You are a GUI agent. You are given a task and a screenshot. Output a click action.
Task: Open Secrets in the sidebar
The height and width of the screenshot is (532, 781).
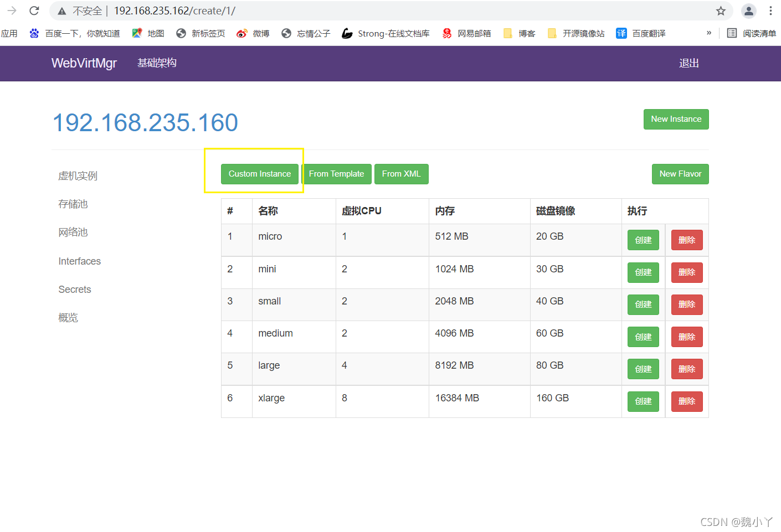tap(75, 290)
